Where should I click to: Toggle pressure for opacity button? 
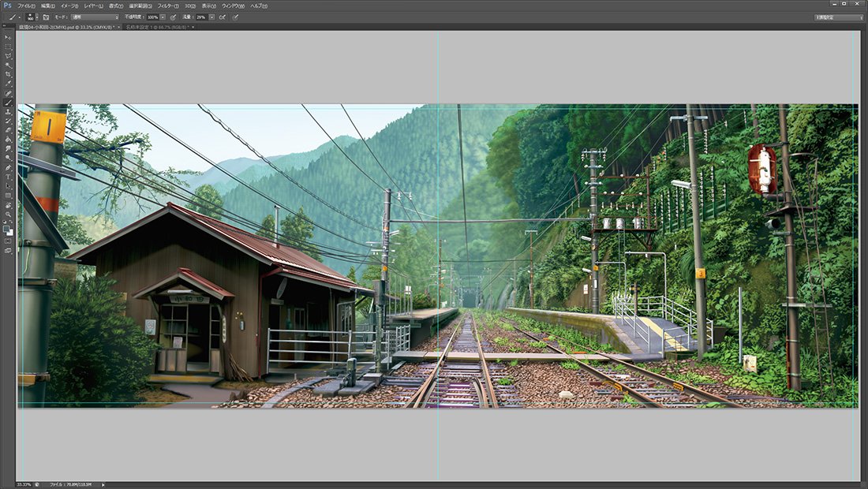coord(174,17)
